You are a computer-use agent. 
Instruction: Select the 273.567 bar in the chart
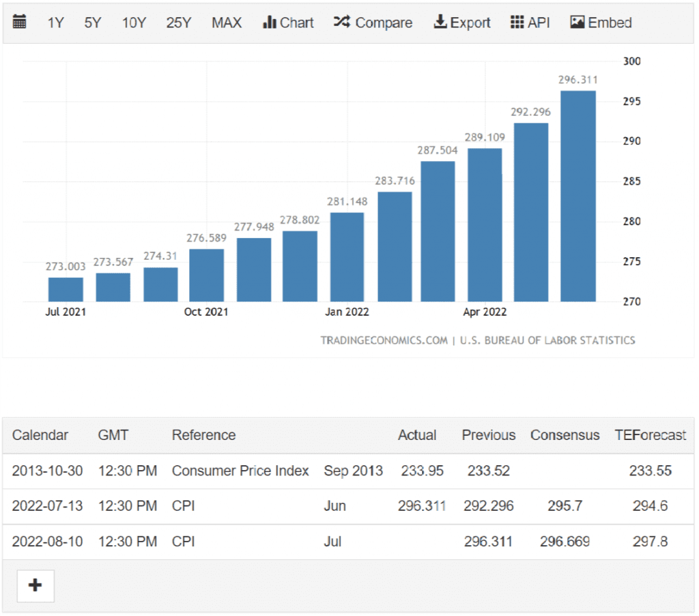(x=113, y=287)
